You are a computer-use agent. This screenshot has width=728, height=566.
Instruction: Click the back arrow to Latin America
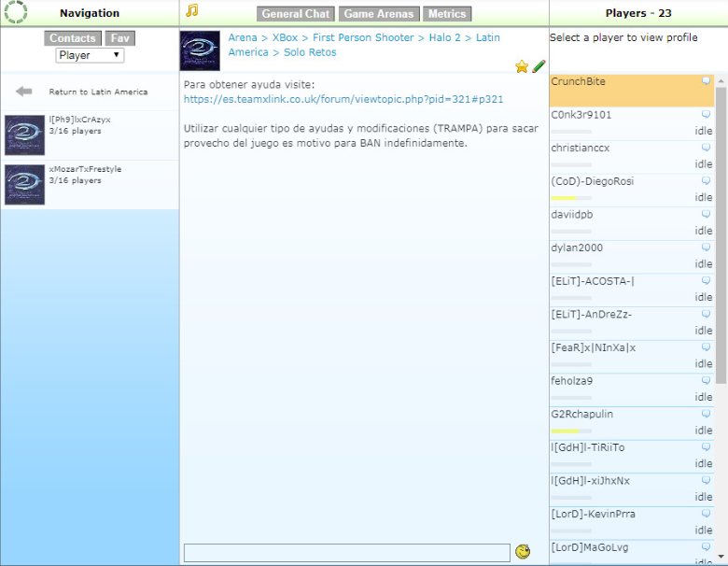point(23,92)
